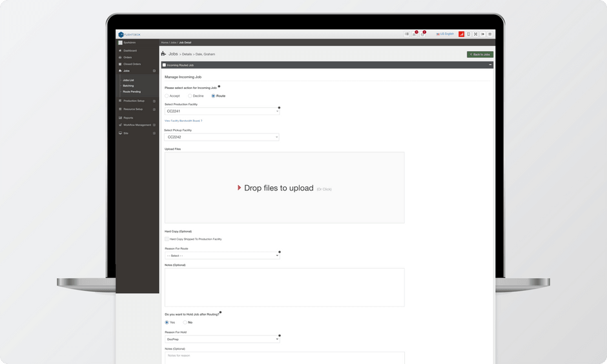Open Closed Orders from the sidebar
Image resolution: width=607 pixels, height=364 pixels.
point(132,64)
